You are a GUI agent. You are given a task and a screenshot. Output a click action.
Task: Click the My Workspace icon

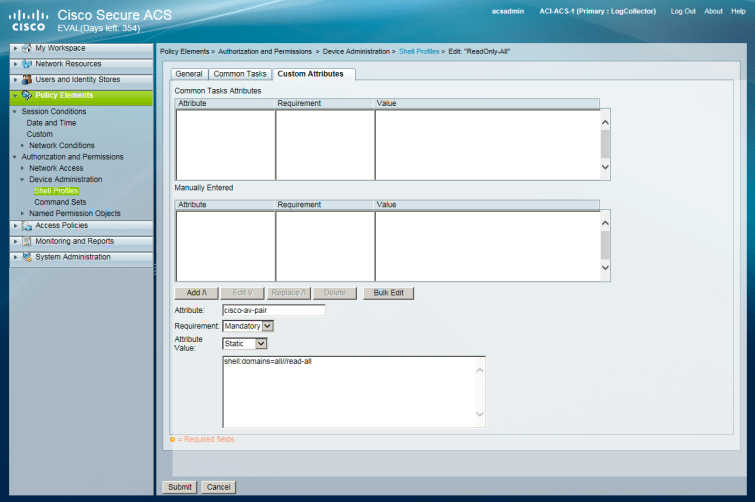pyautogui.click(x=26, y=47)
